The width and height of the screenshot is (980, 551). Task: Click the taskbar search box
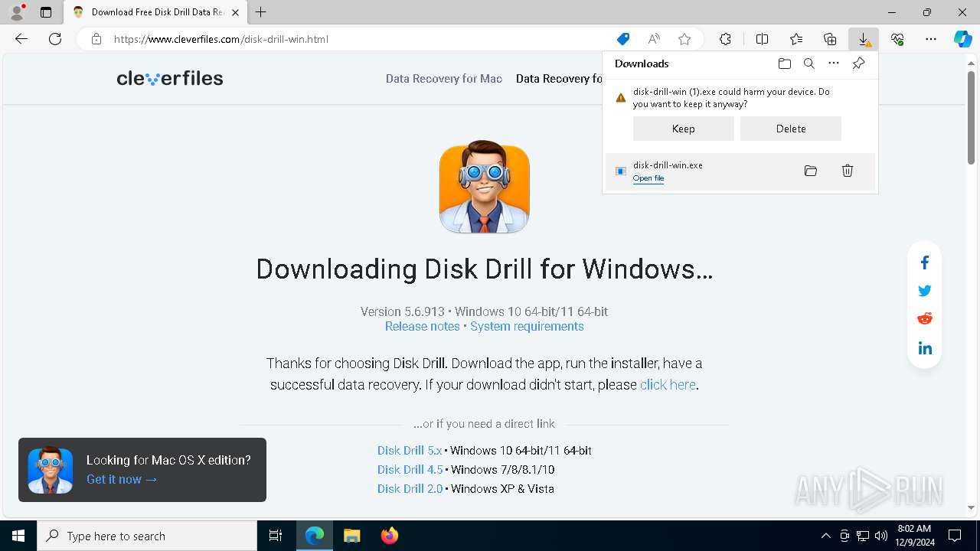[x=147, y=536]
